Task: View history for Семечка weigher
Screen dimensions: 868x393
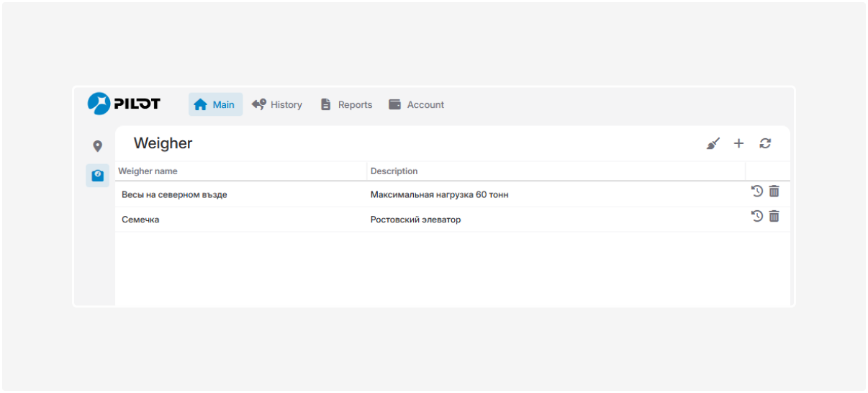Action: 757,216
